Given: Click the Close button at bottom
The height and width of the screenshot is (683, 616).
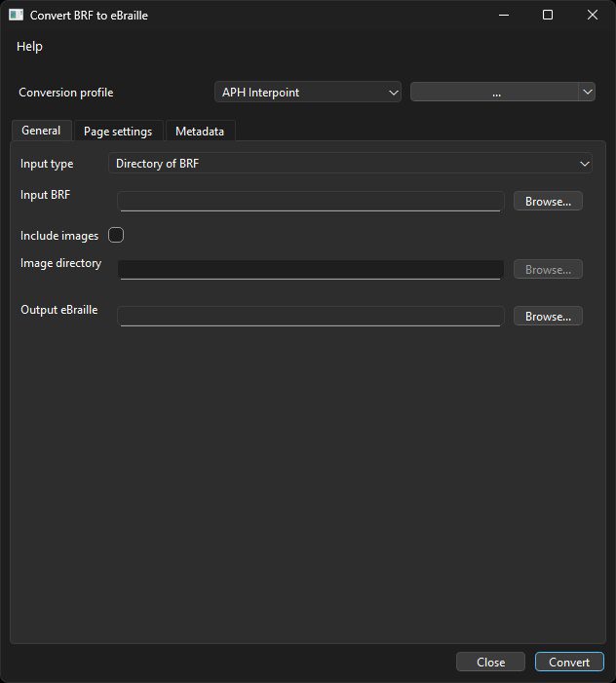Looking at the screenshot, I should pyautogui.click(x=490, y=662).
